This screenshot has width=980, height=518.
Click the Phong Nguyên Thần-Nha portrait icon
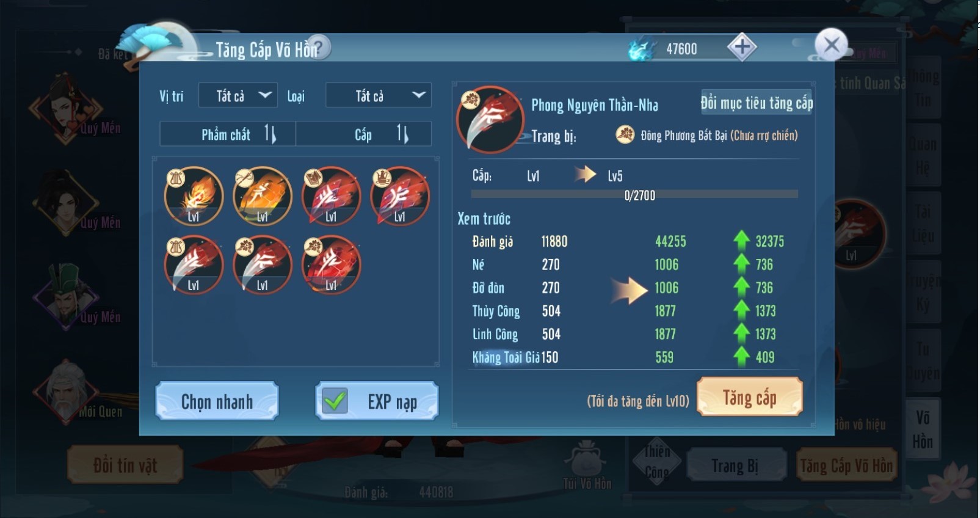pos(490,120)
